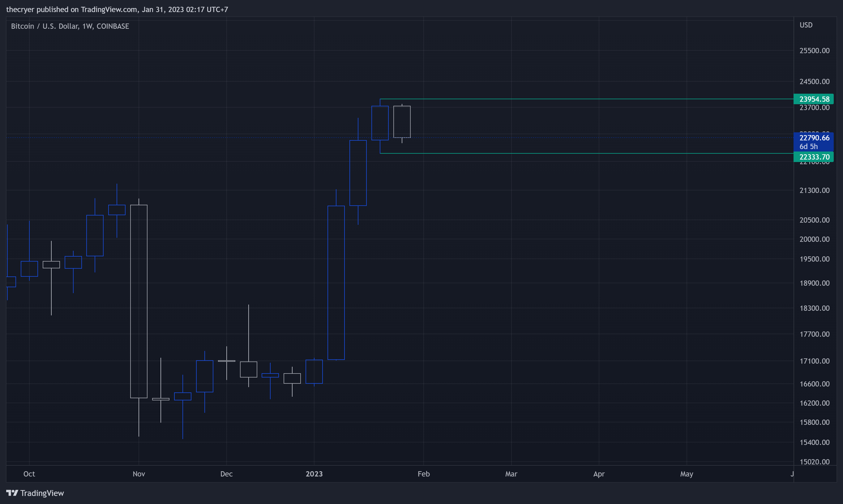Click the Bitcoin / U.S. Dollar chart title

coord(70,26)
